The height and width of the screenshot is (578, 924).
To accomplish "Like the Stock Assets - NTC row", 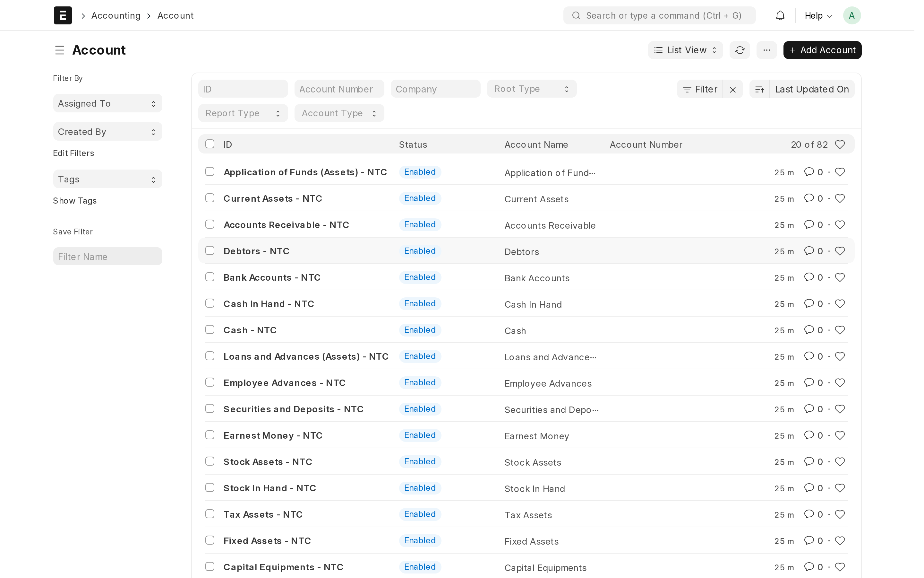I will [840, 462].
